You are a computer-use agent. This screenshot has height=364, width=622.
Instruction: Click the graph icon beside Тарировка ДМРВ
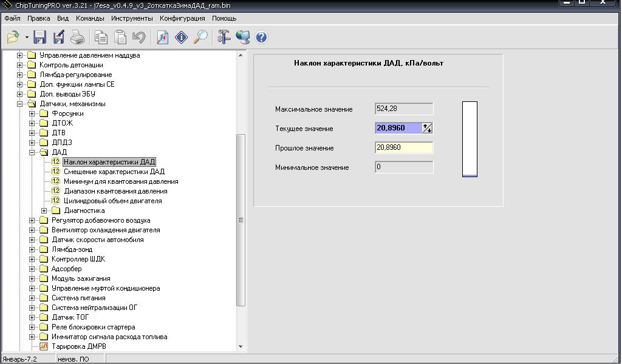[x=44, y=346]
